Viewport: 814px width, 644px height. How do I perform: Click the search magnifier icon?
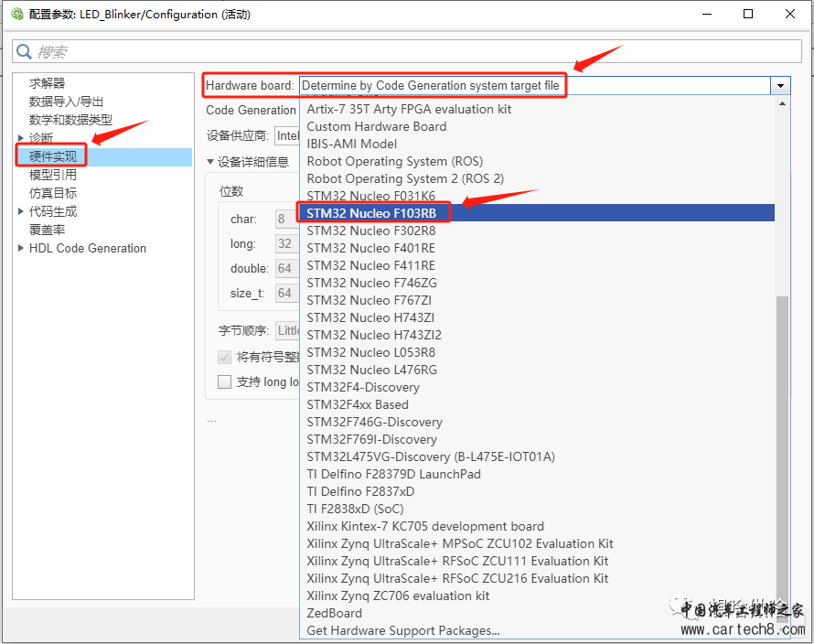tap(24, 51)
